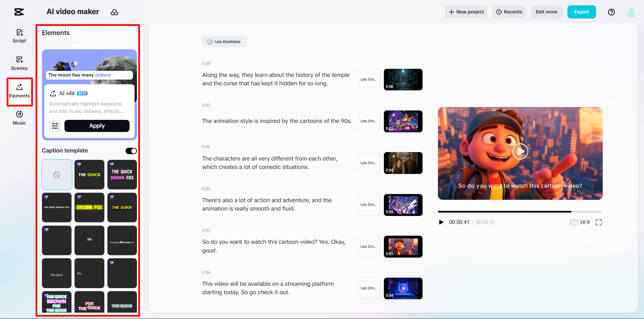644x319 pixels.
Task: Enter fullscreen preview mode
Action: click(599, 222)
